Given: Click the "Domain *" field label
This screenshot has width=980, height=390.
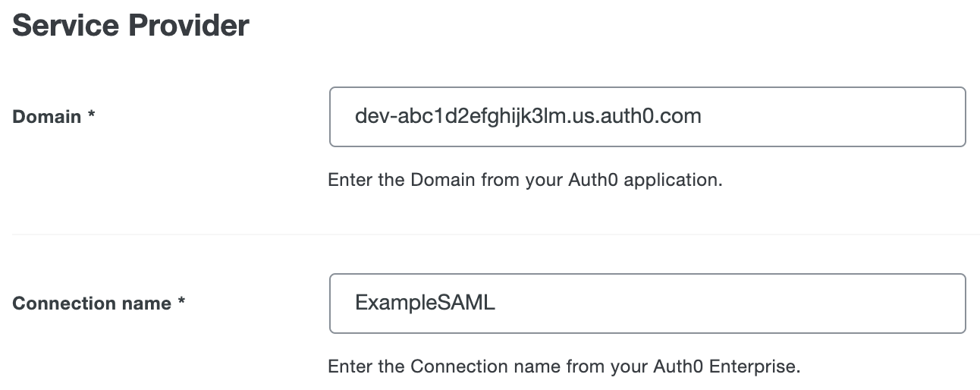Looking at the screenshot, I should pyautogui.click(x=53, y=117).
